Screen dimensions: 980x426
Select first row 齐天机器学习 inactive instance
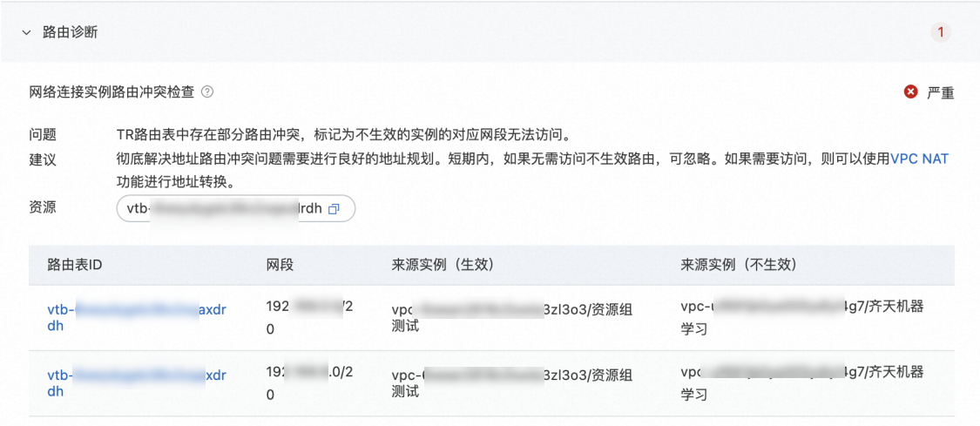point(801,317)
